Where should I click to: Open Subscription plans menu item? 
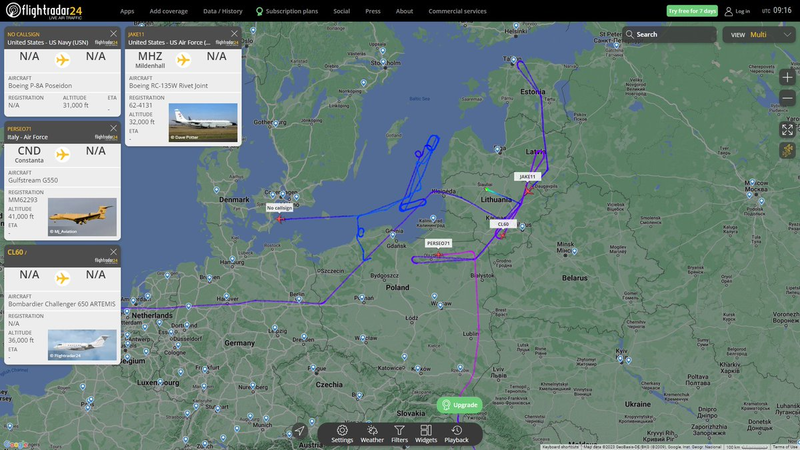coord(287,11)
